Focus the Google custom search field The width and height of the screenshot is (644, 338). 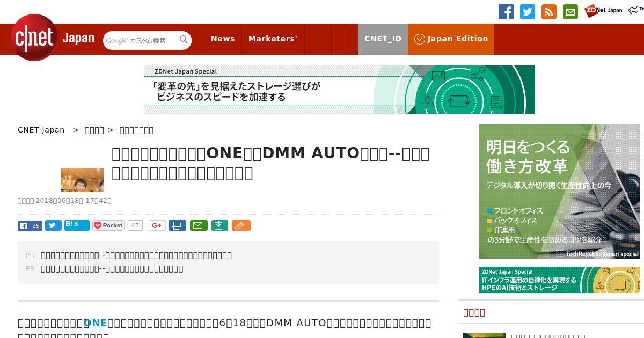point(141,40)
